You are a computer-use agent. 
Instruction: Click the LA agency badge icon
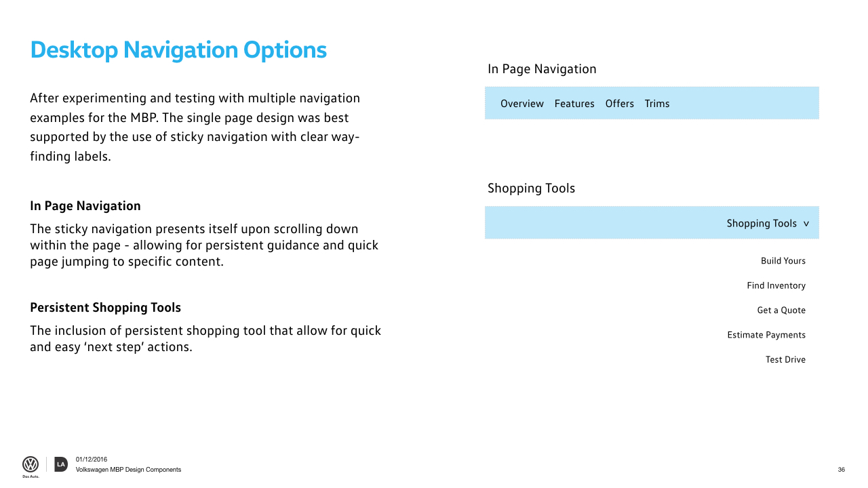61,464
